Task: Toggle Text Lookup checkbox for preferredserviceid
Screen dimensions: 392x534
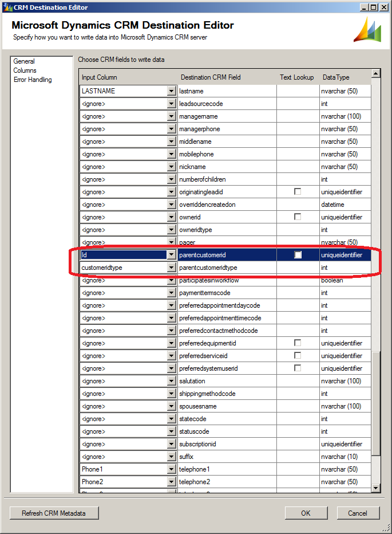Action: tap(298, 356)
